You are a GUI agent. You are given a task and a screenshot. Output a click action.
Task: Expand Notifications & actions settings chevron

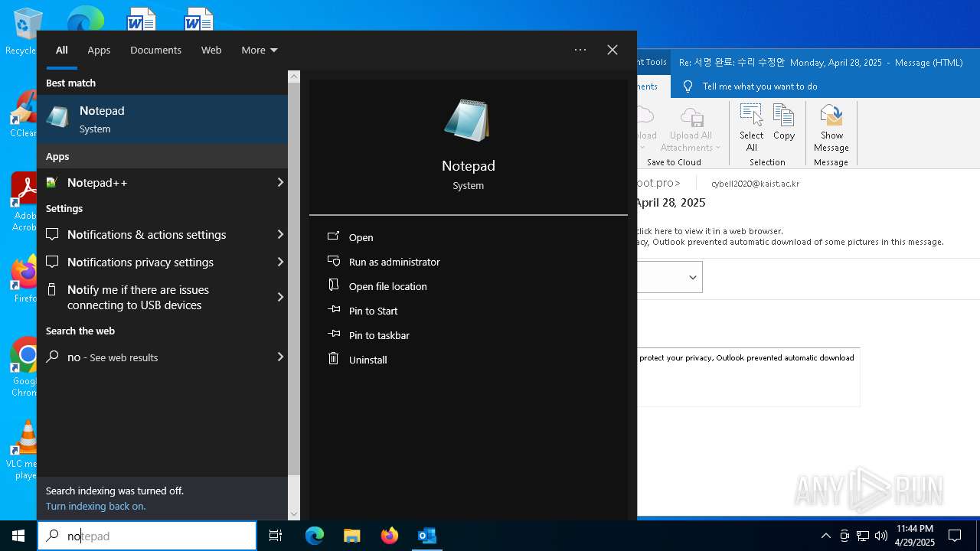point(279,234)
